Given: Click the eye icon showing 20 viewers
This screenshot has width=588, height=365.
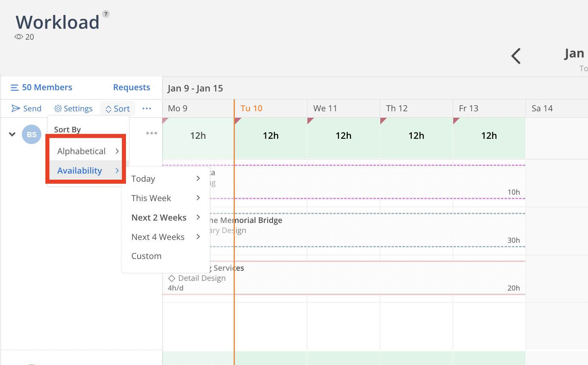Looking at the screenshot, I should click(x=18, y=36).
